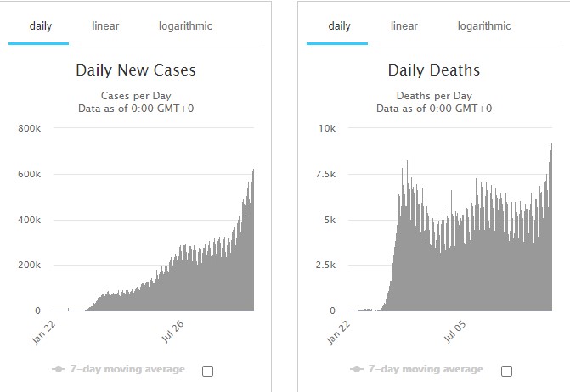Click the Cases per Day subtitle
This screenshot has height=392, width=570.
pos(136,95)
